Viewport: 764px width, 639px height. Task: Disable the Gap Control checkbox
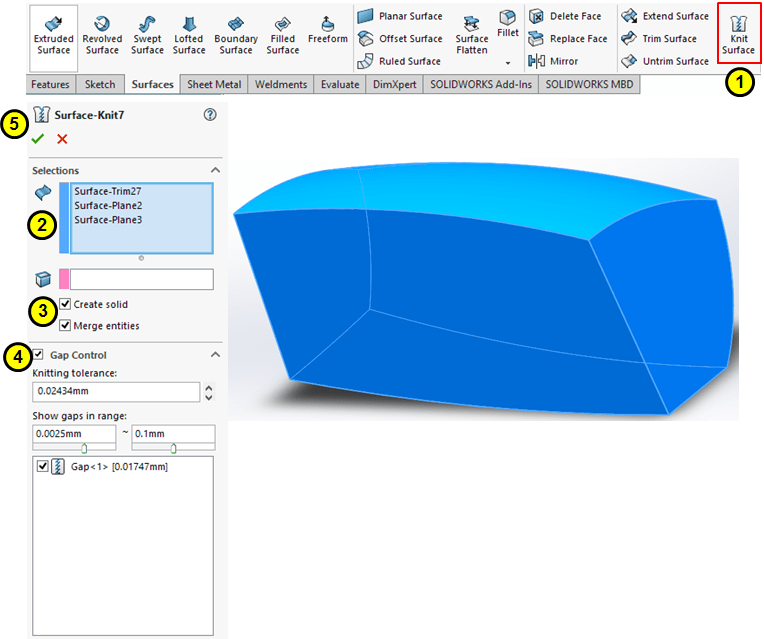point(38,355)
